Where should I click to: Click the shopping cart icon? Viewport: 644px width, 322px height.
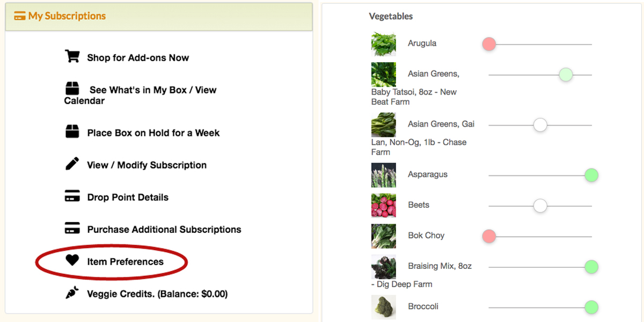(x=72, y=56)
